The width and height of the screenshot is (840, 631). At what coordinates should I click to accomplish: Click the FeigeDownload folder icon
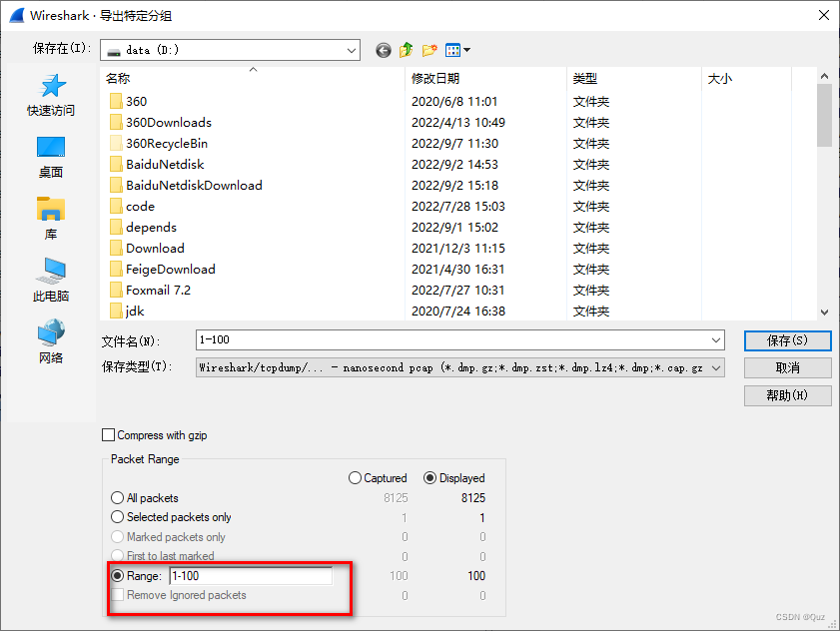[x=116, y=269]
